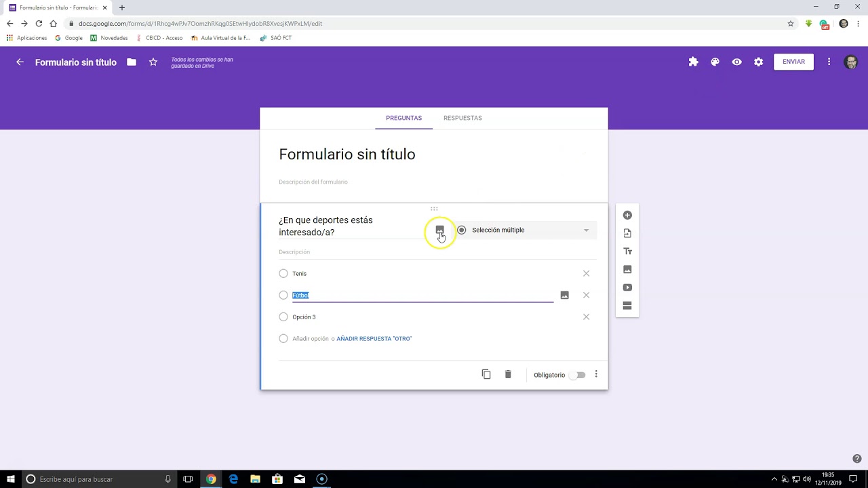Add title and description from side toolbar
868x488 pixels.
coord(627,251)
